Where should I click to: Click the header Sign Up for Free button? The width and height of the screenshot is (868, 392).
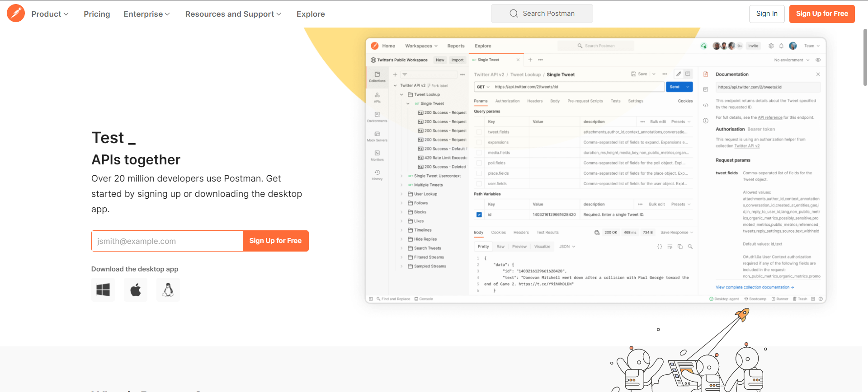click(x=822, y=14)
